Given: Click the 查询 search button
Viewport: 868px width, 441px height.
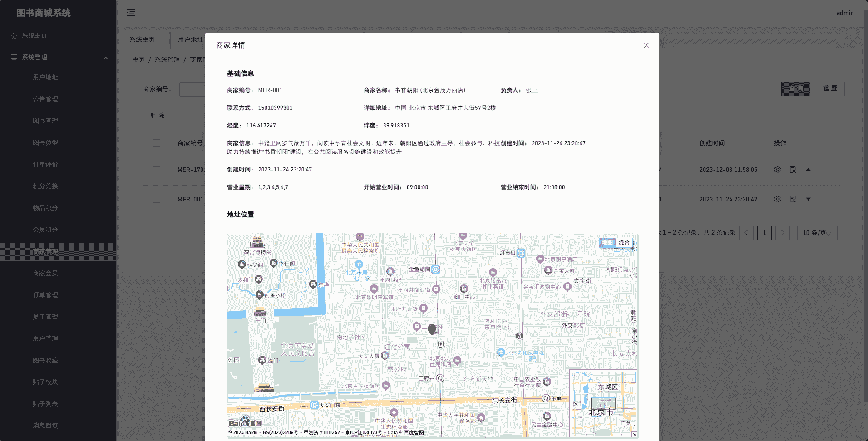Looking at the screenshot, I should (x=795, y=88).
